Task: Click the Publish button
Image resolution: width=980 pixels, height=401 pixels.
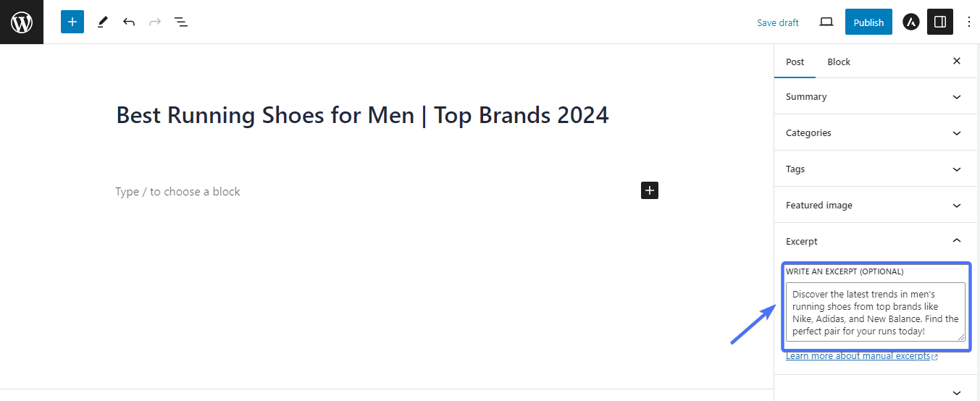Action: (868, 22)
